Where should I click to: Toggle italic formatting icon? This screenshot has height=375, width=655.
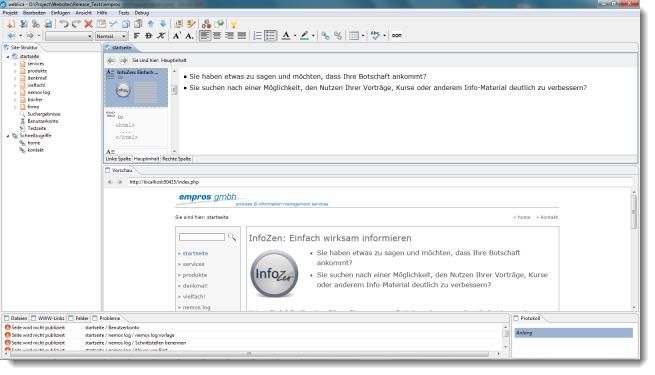[x=161, y=36]
